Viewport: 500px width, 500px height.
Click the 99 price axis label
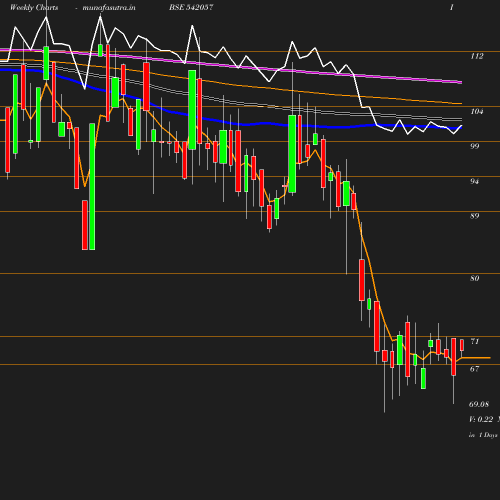475,146
